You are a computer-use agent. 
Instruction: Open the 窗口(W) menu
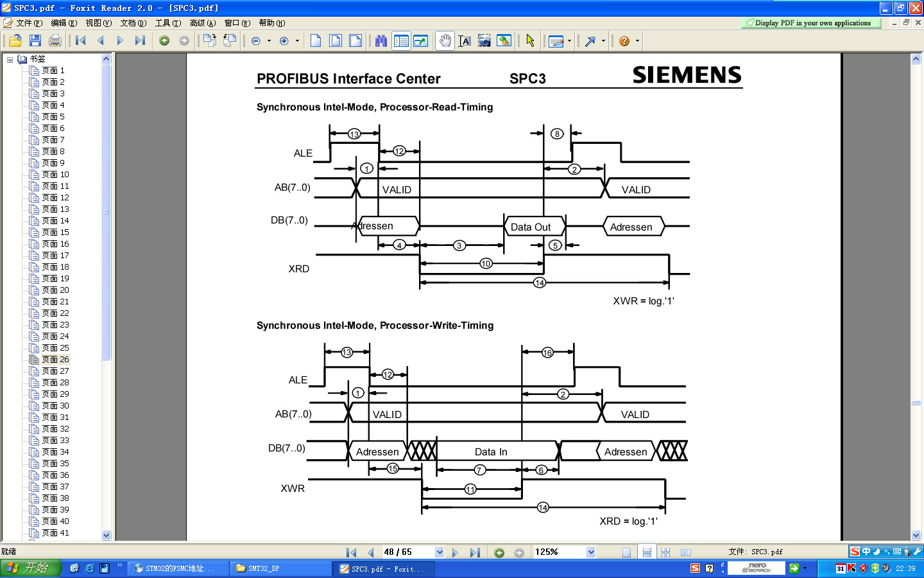[237, 23]
